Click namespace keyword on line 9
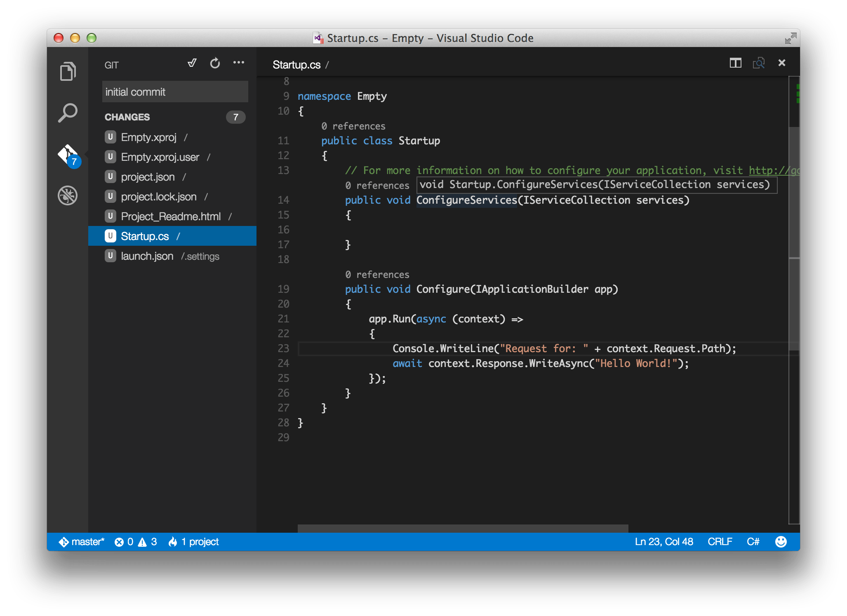The width and height of the screenshot is (847, 616). coord(324,96)
